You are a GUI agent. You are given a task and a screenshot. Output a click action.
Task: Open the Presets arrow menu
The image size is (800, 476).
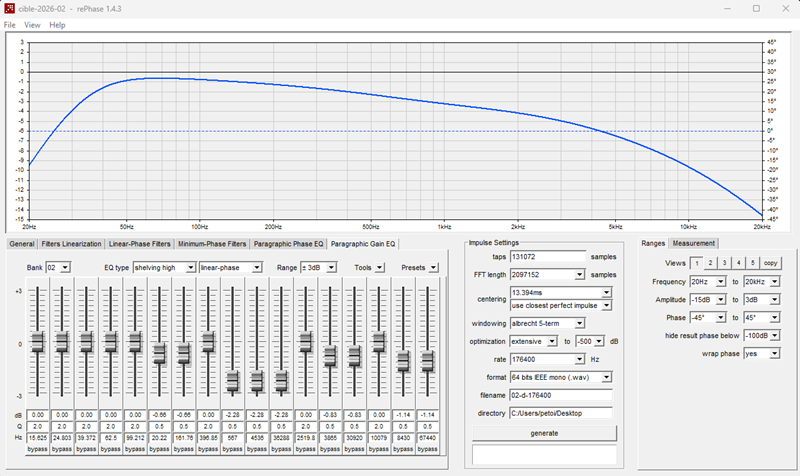click(x=433, y=267)
